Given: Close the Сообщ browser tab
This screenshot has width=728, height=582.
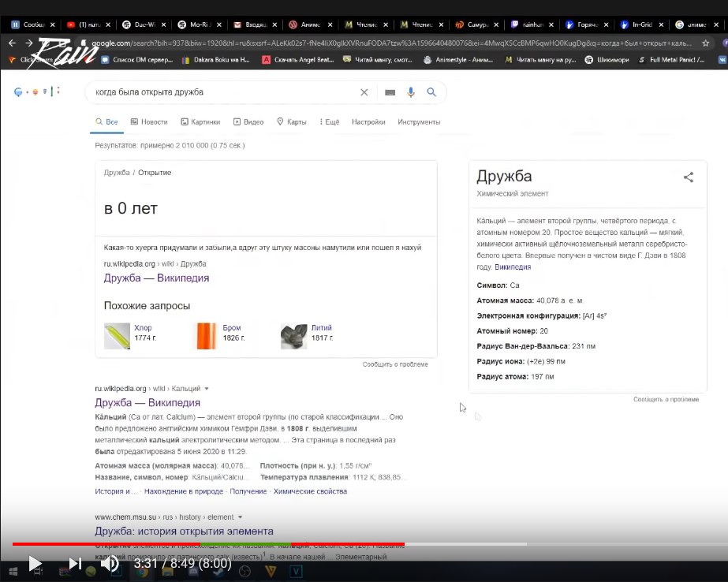Looking at the screenshot, I should point(53,24).
